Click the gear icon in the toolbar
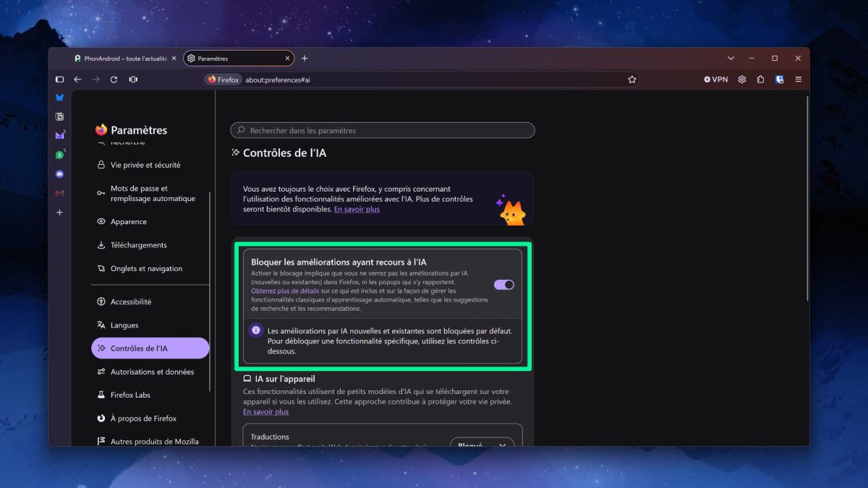The height and width of the screenshot is (488, 868). [x=742, y=80]
